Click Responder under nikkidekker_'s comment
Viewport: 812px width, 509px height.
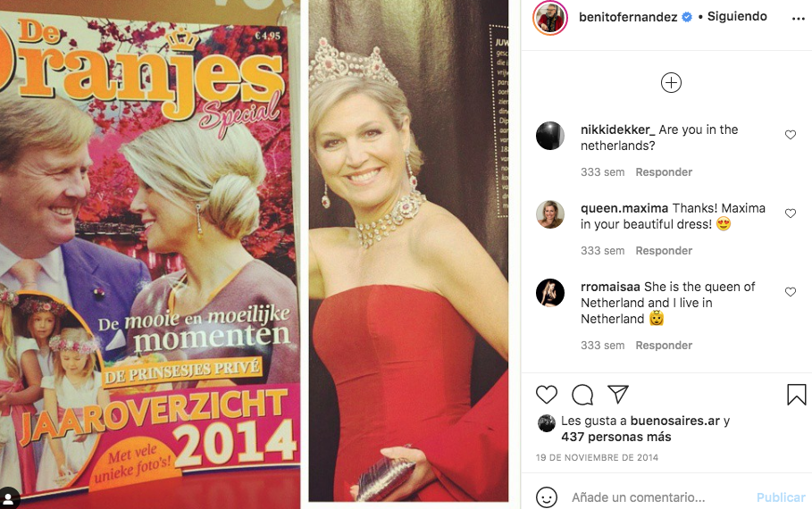click(664, 172)
